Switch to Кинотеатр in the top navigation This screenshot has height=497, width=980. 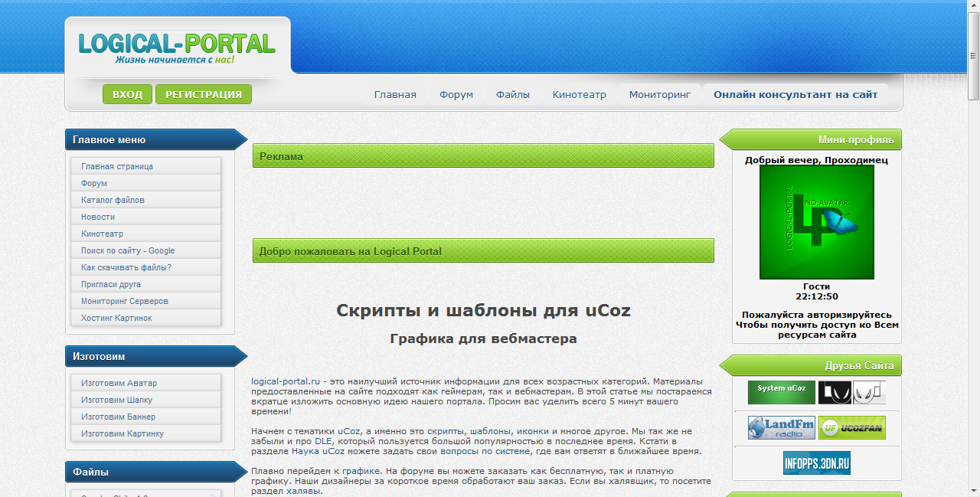580,95
